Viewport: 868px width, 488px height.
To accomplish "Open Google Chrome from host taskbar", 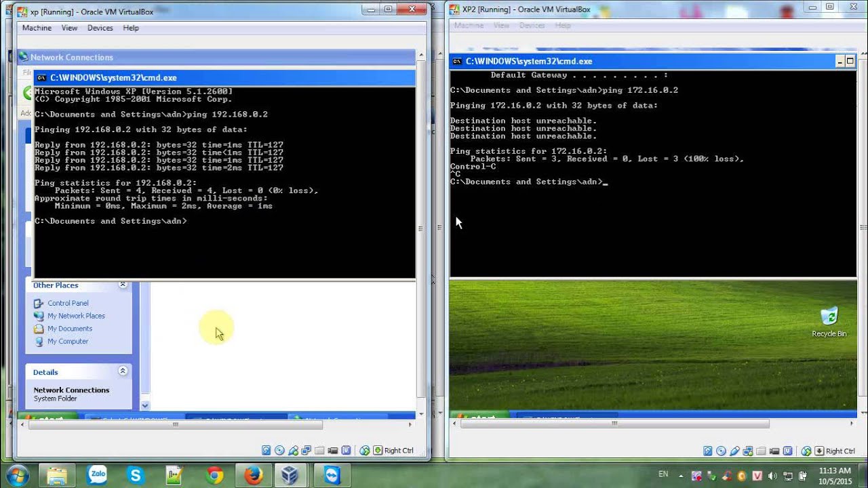I will pyautogui.click(x=214, y=476).
